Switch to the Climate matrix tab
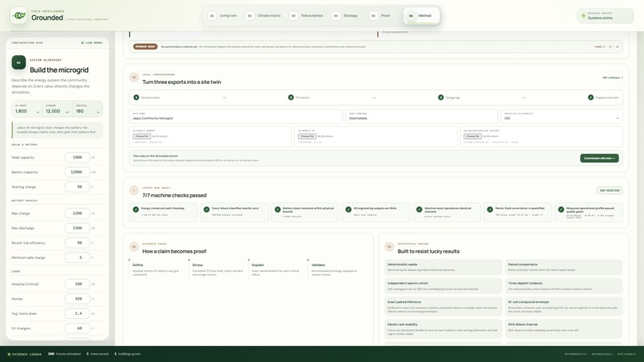Screen dimensions: 644x362 click(264, 16)
